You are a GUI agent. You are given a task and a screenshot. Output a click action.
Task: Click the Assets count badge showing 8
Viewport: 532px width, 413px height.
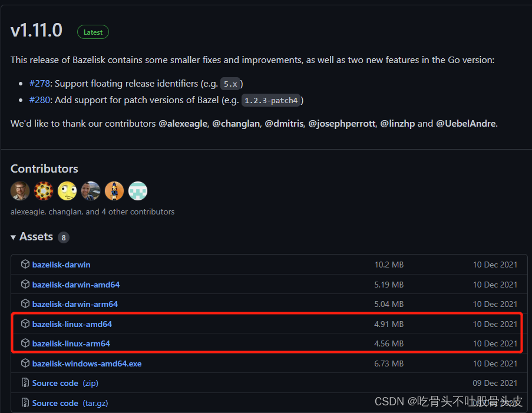click(64, 237)
